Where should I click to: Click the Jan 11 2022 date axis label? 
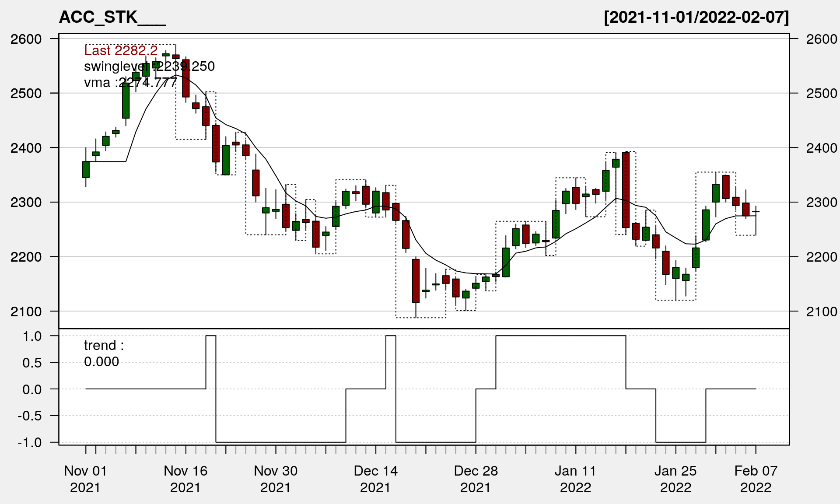[575, 479]
